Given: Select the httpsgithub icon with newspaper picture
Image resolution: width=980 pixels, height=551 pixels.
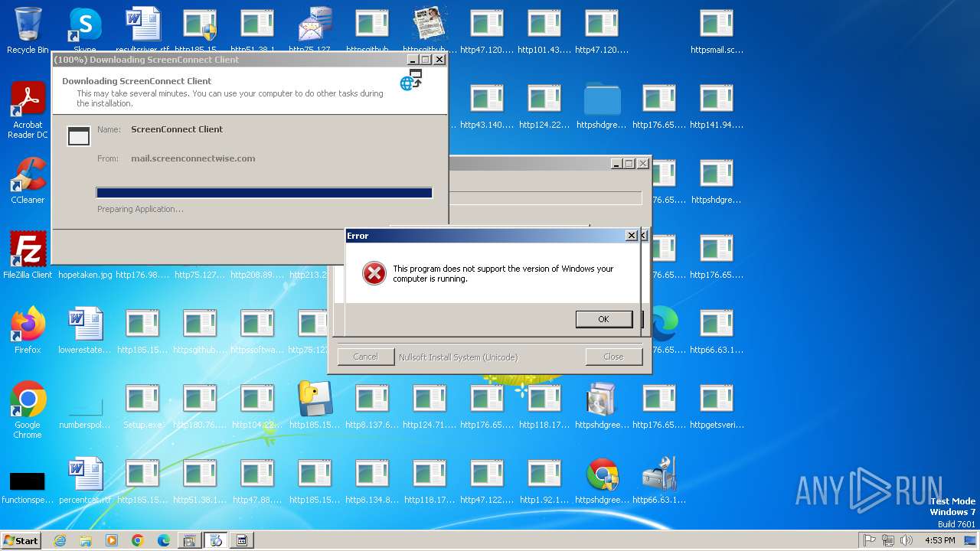Looking at the screenshot, I should [430, 31].
